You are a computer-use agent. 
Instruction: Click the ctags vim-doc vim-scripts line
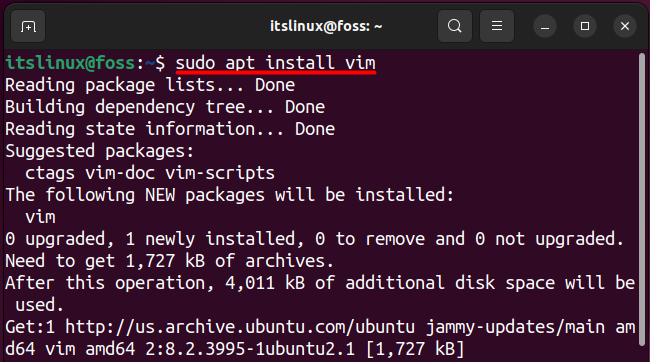[x=150, y=173]
